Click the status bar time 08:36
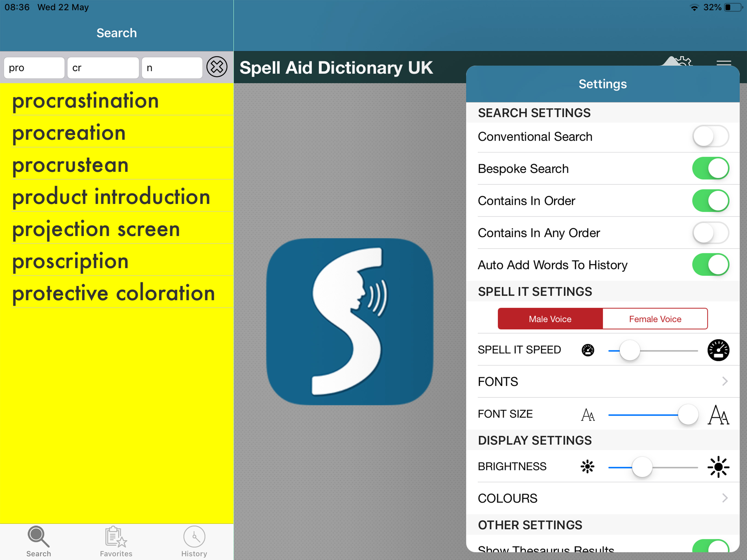Image resolution: width=747 pixels, height=560 pixels. click(x=17, y=7)
